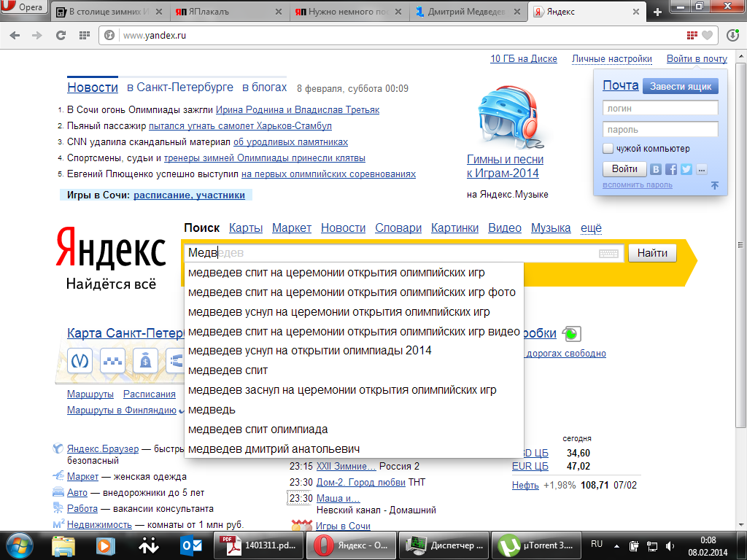Click the 'Завести ящик' button
The width and height of the screenshot is (747, 560).
(x=680, y=86)
